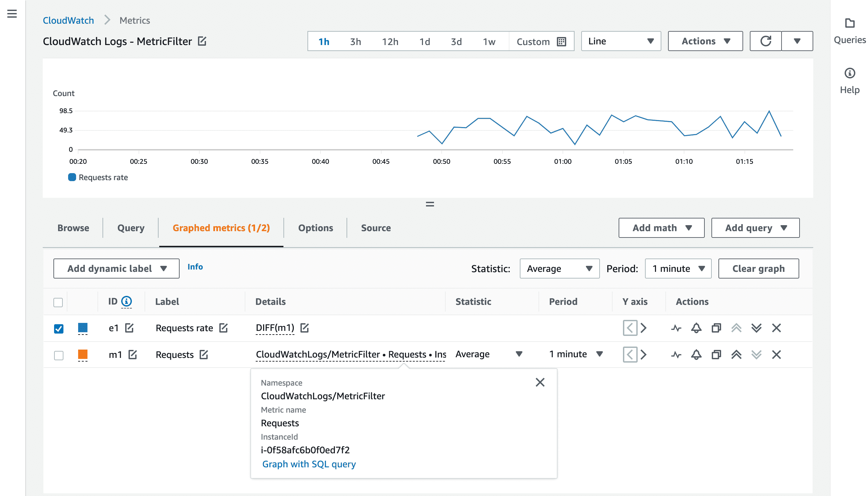Toggle select-all checkbox in table header
The height and width of the screenshot is (496, 868).
[x=58, y=302]
